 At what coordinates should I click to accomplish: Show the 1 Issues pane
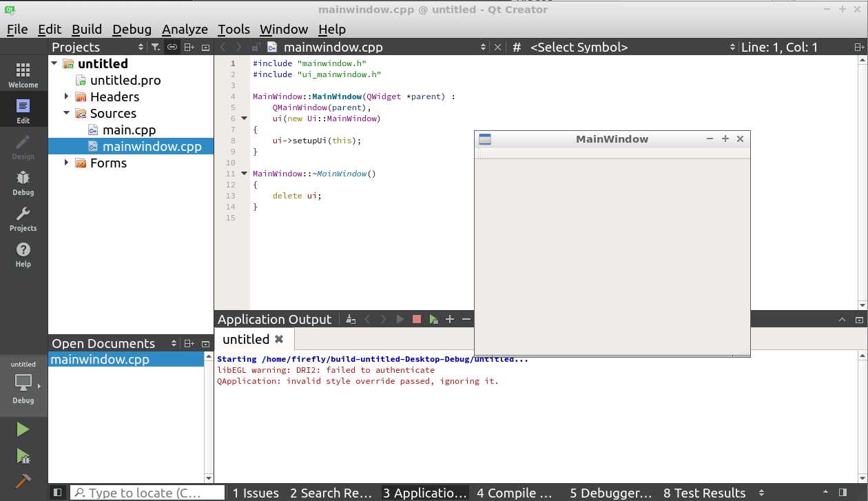click(256, 493)
